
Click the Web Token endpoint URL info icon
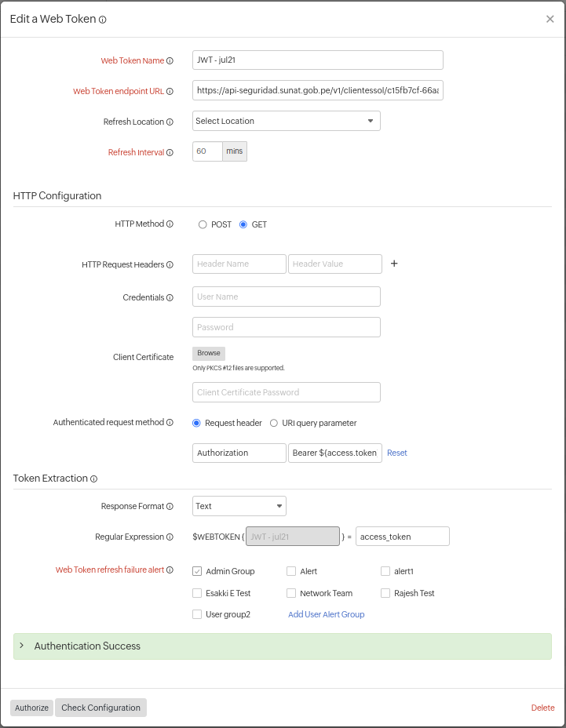tap(171, 91)
